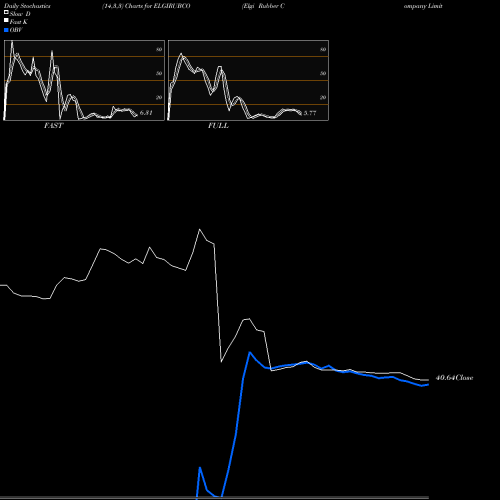The width and height of the screenshot is (500, 500).
Task: Click the '40.64Close' price label
Action: [x=454, y=378]
